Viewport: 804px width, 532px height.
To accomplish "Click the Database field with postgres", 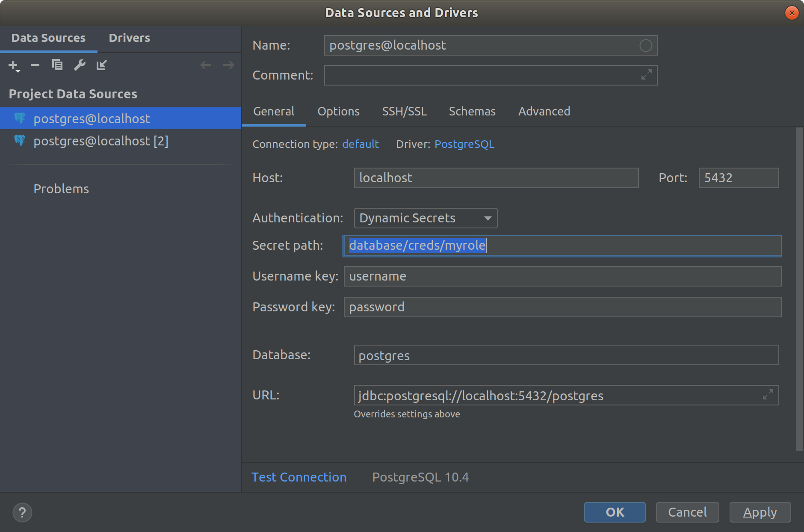I will point(566,355).
